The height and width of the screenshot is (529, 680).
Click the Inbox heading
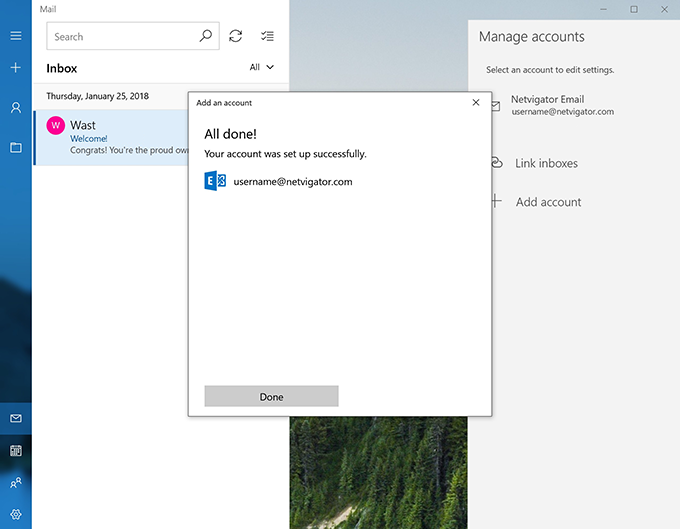(x=62, y=68)
